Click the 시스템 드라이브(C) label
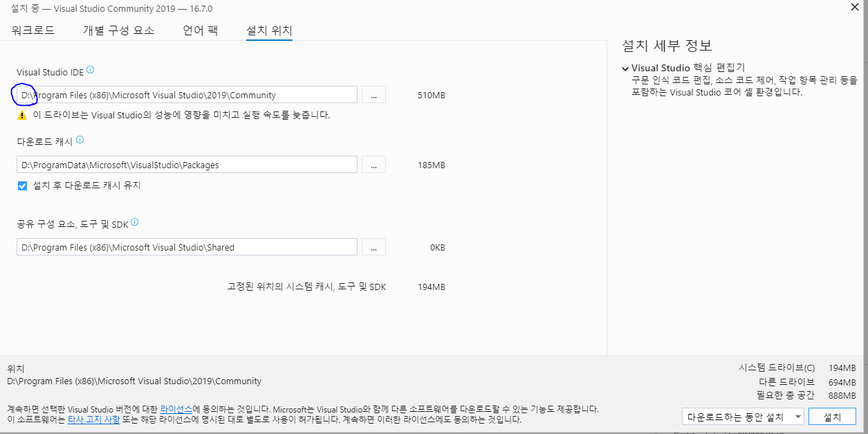The width and height of the screenshot is (868, 434). (777, 368)
